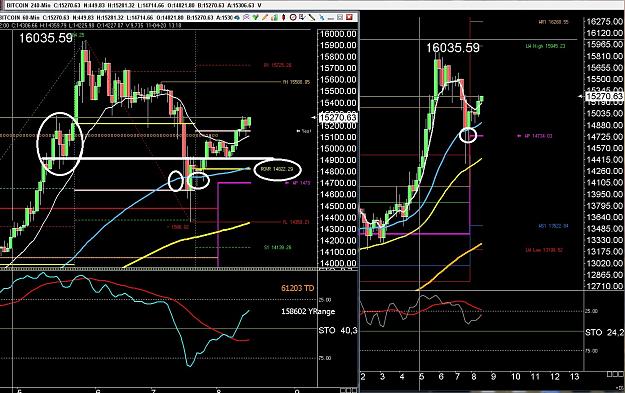This screenshot has width=625, height=393.
Task: Click the green check mark toolbar icon
Action: click(255, 17)
